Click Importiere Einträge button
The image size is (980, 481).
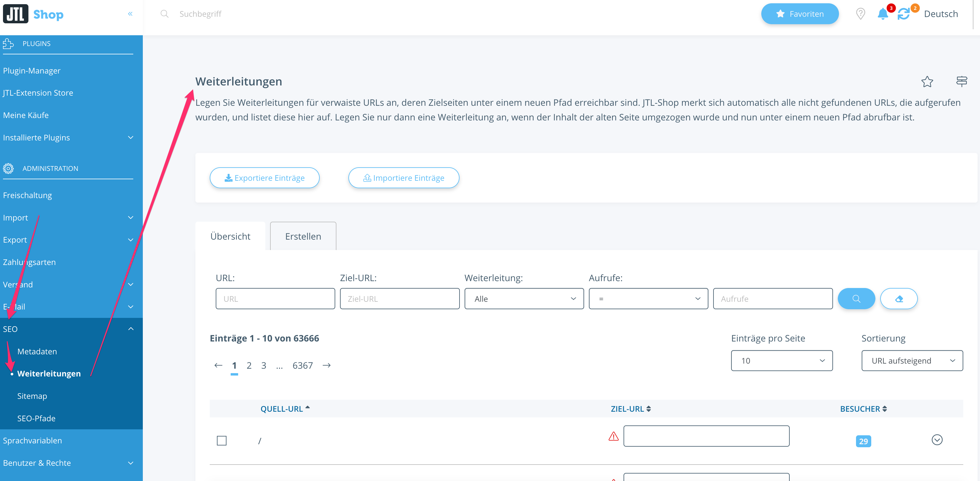point(404,178)
